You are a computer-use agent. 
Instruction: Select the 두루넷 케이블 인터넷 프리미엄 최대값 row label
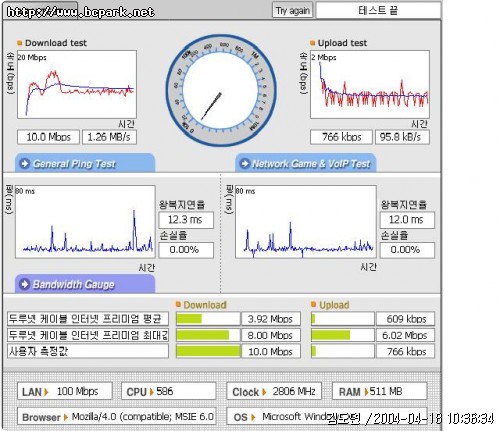click(88, 335)
